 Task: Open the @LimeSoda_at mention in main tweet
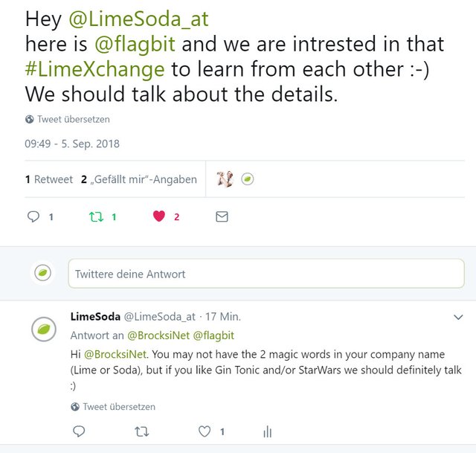pos(138,19)
